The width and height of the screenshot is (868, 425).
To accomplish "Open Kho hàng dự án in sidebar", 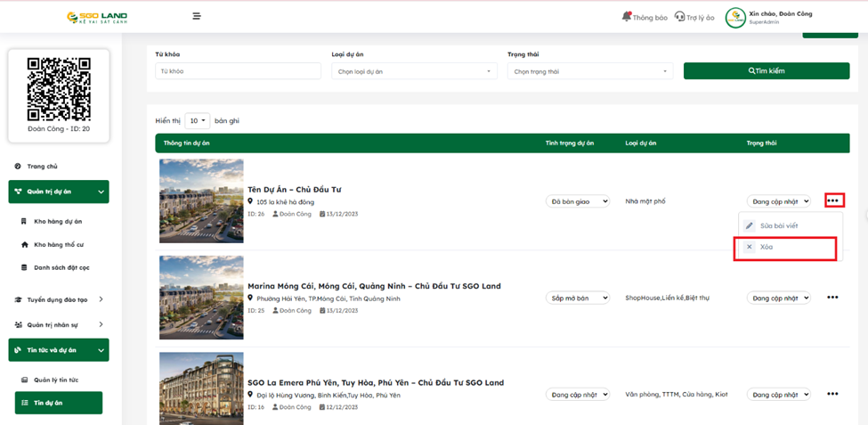I will (x=58, y=221).
